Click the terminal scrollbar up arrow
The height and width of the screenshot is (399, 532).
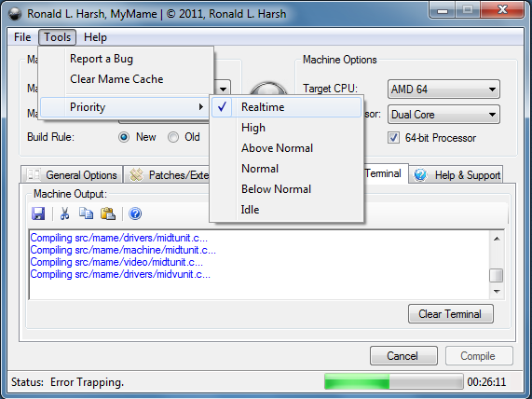point(497,239)
